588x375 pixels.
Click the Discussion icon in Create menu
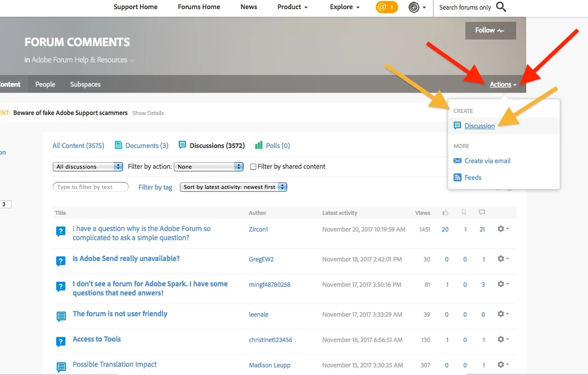pyautogui.click(x=457, y=126)
